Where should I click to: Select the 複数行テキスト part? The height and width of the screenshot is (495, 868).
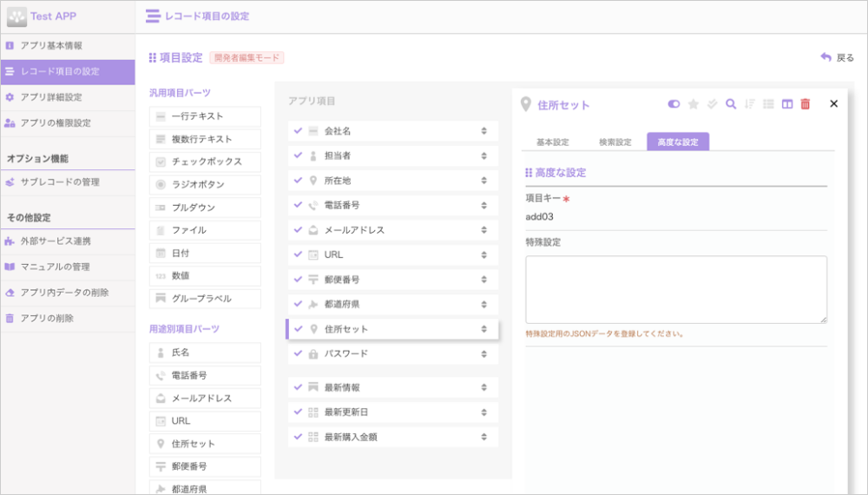point(205,139)
